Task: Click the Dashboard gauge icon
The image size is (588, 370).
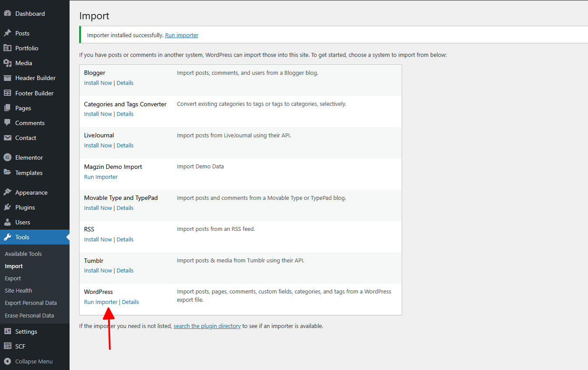Action: click(x=7, y=14)
